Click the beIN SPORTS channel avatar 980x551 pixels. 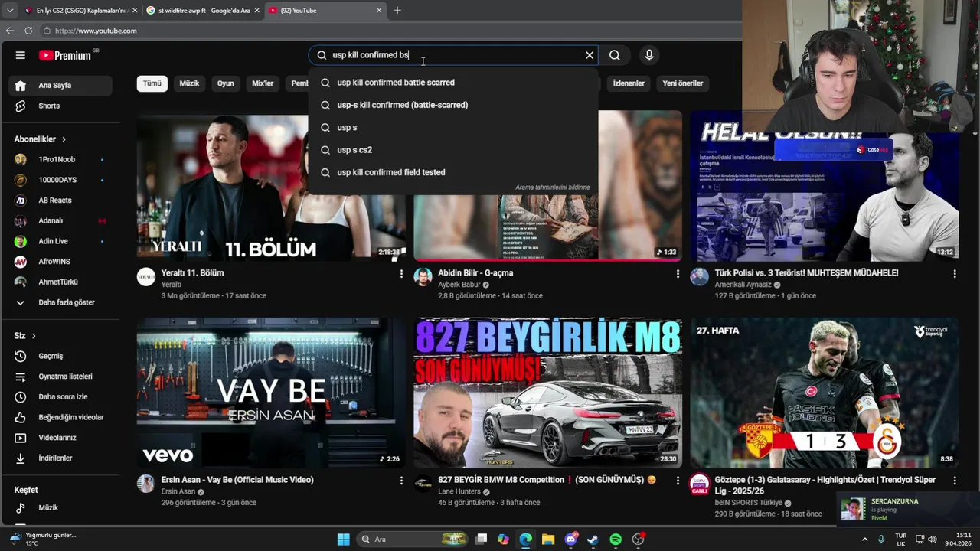[x=699, y=484]
